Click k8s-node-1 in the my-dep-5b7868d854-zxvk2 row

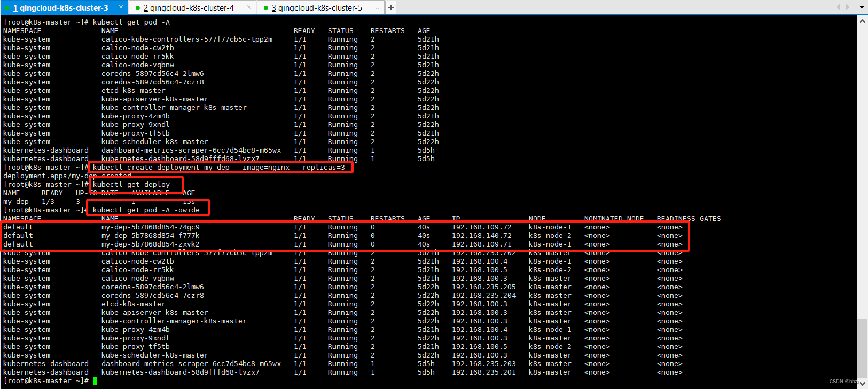[x=550, y=244]
